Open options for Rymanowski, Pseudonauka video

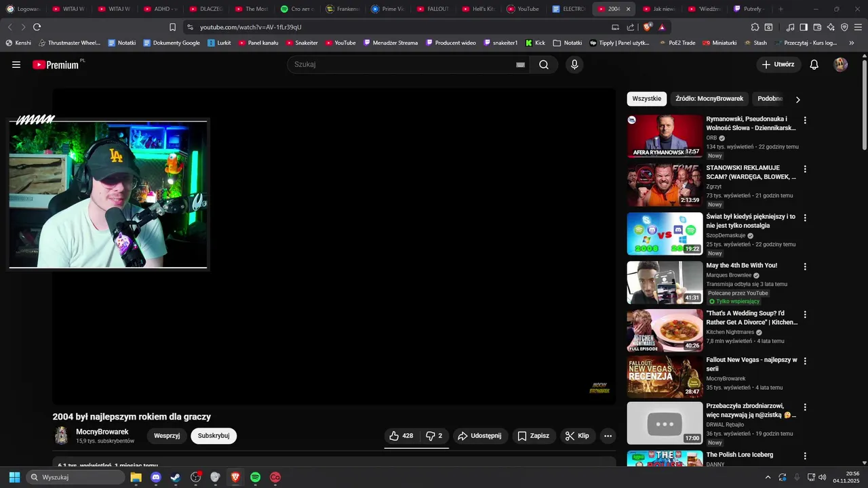pos(805,120)
